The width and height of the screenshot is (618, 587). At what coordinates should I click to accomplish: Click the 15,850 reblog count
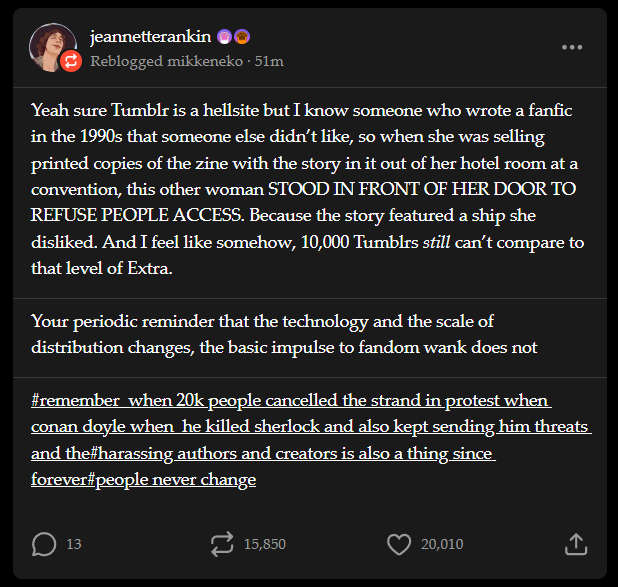coord(265,544)
